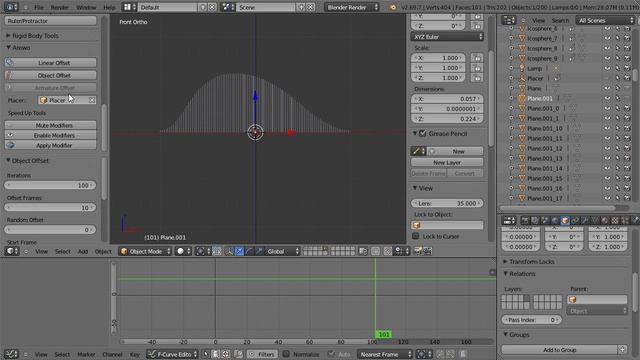Toggle the 3D manipulator widget icon
640x360 pixels.
click(x=229, y=251)
